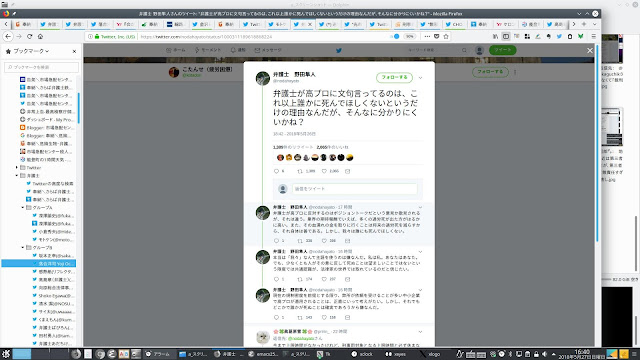
Task: Reload the page with the refresh icon
Action: pos(29,36)
